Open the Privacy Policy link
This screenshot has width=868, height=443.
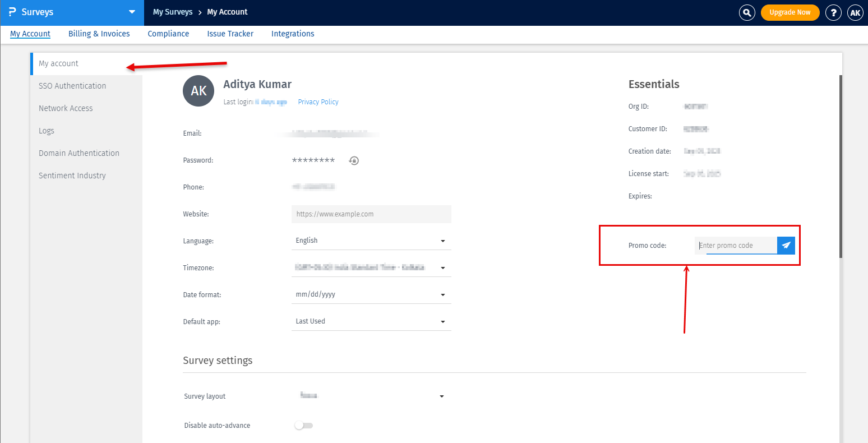[318, 102]
